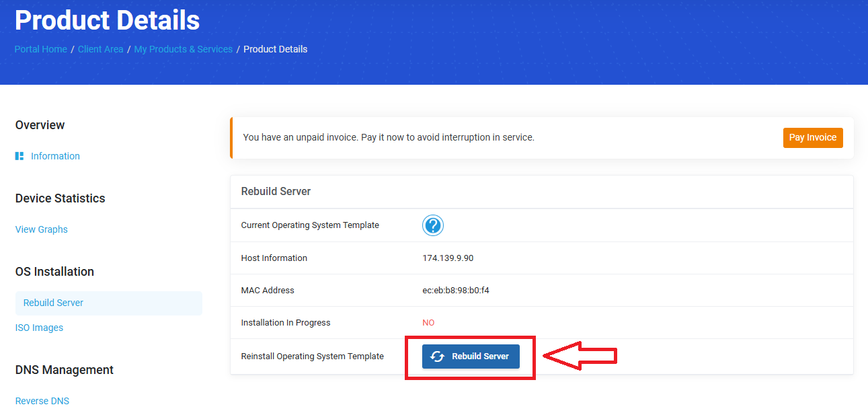Click the OS Installation section heading
Image resolution: width=868 pixels, height=413 pixels.
pyautogui.click(x=54, y=272)
